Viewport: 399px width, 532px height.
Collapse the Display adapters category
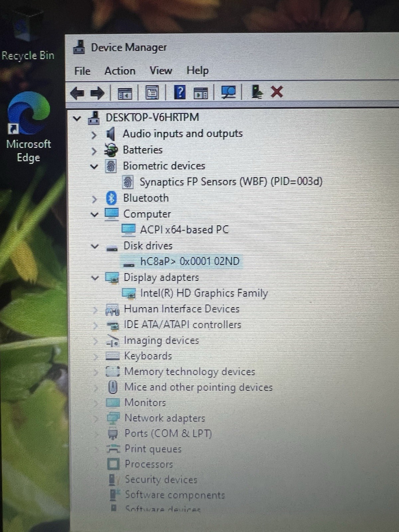click(x=95, y=278)
